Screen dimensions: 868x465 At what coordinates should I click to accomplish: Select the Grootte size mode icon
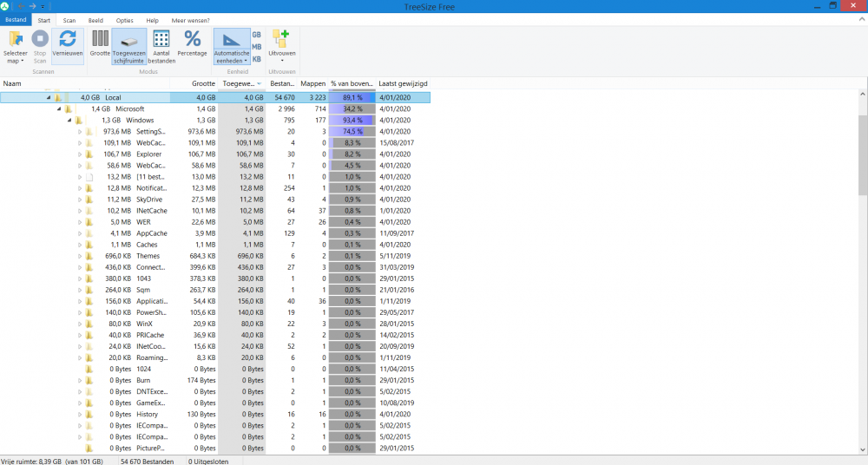pyautogui.click(x=100, y=39)
